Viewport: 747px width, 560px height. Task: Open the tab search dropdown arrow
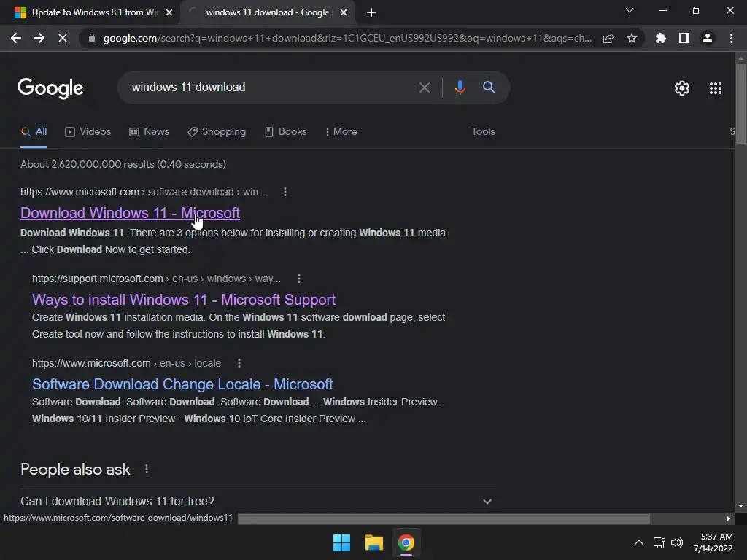tap(630, 10)
